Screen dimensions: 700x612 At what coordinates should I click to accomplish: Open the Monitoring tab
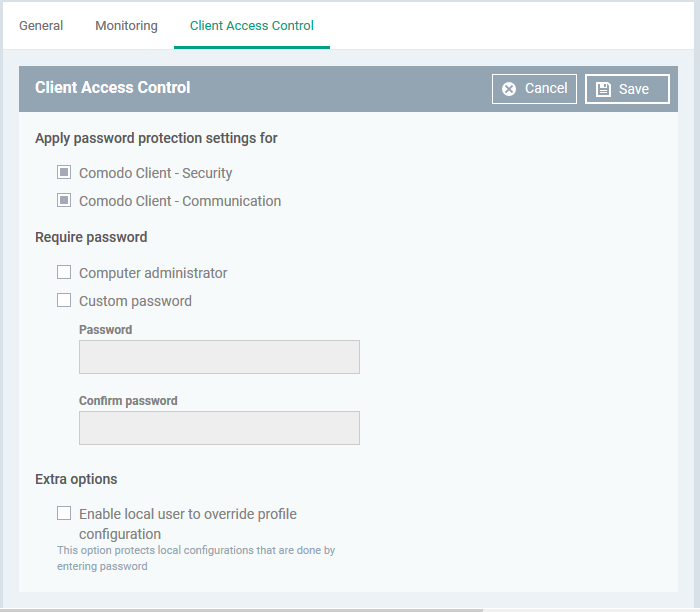tap(126, 25)
